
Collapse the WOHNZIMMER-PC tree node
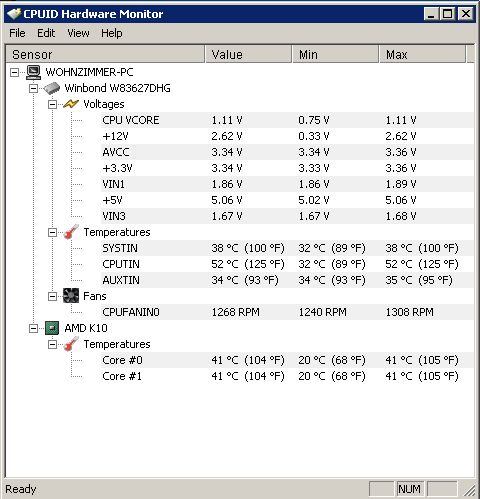tap(14, 72)
